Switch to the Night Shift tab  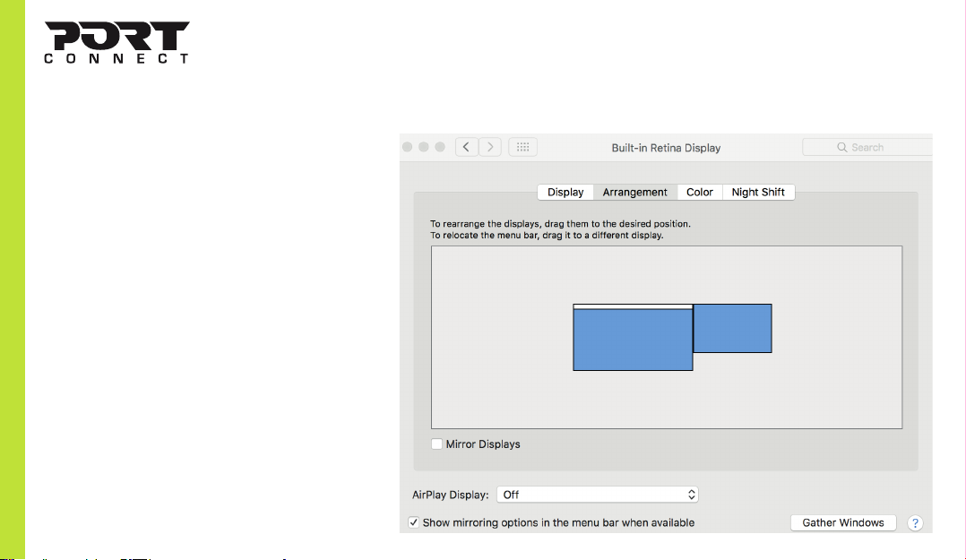(x=758, y=193)
